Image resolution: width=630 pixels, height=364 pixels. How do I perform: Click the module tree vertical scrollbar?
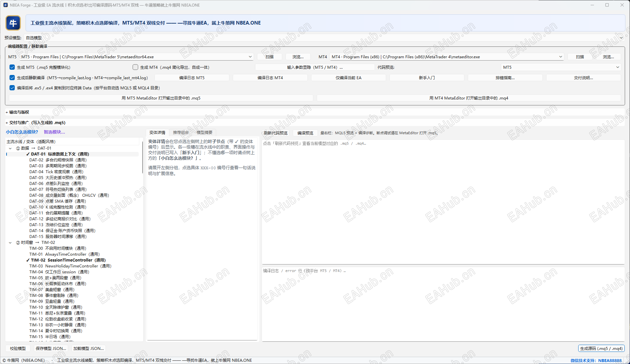tap(143, 156)
